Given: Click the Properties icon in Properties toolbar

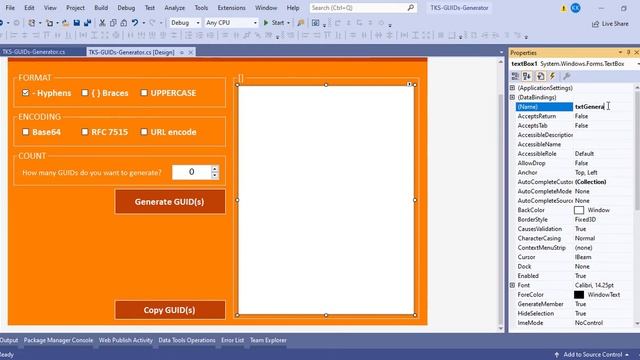Looking at the screenshot, I should point(540,76).
